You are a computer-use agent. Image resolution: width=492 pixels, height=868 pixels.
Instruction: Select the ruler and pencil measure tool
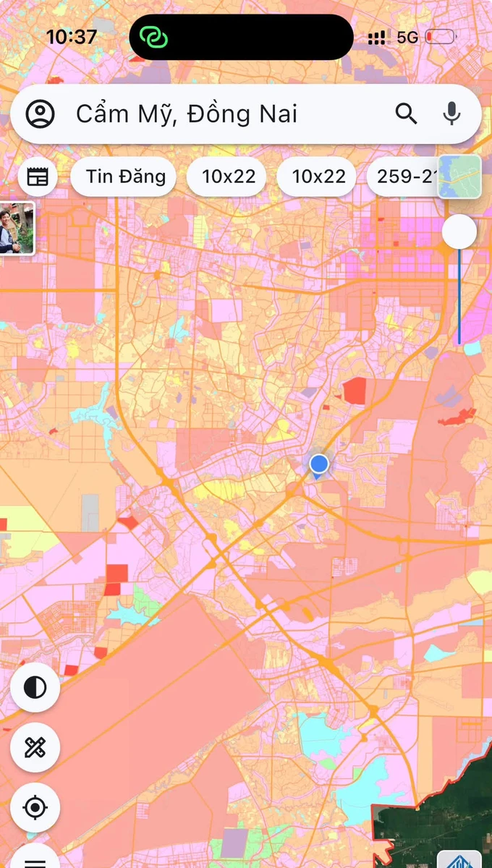click(x=35, y=747)
